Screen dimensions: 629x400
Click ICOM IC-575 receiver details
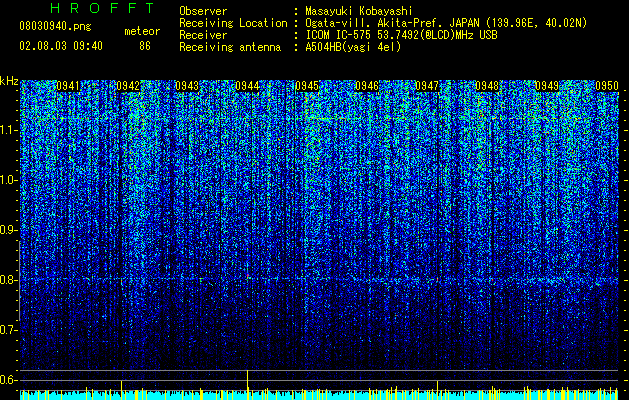[x=401, y=35]
